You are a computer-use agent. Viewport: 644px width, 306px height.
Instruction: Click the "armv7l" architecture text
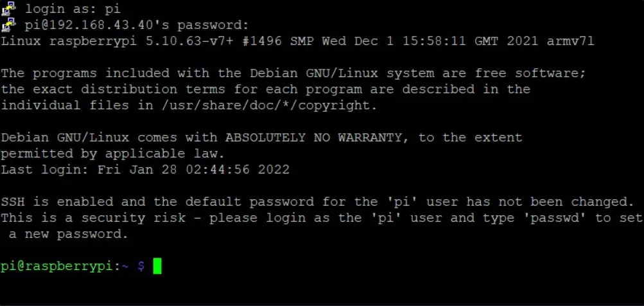click(x=571, y=41)
